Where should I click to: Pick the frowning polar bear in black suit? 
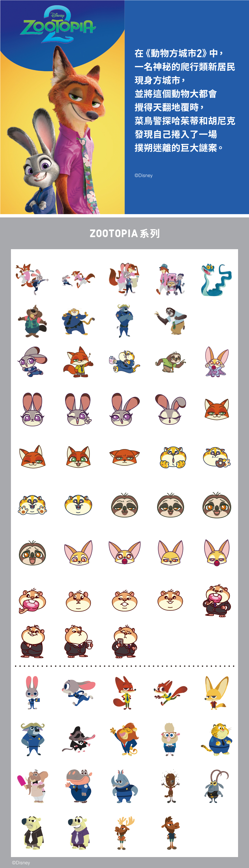coord(32,832)
